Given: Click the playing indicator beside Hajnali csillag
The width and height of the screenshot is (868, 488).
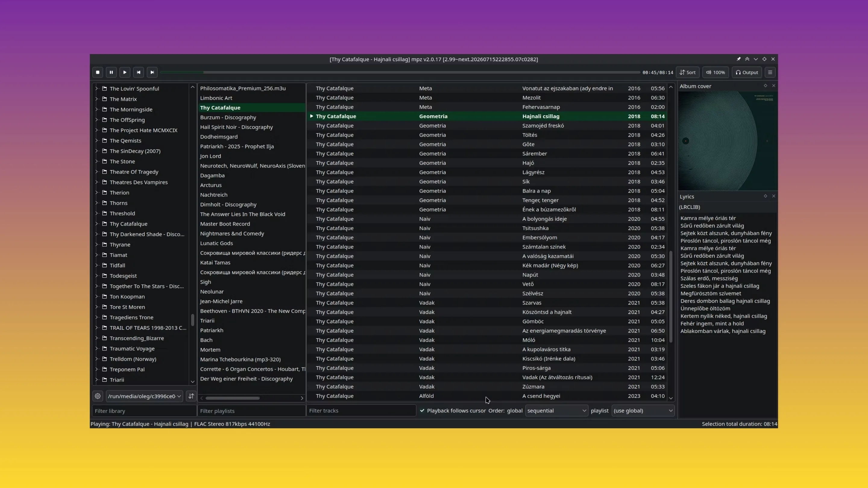Looking at the screenshot, I should coord(312,116).
